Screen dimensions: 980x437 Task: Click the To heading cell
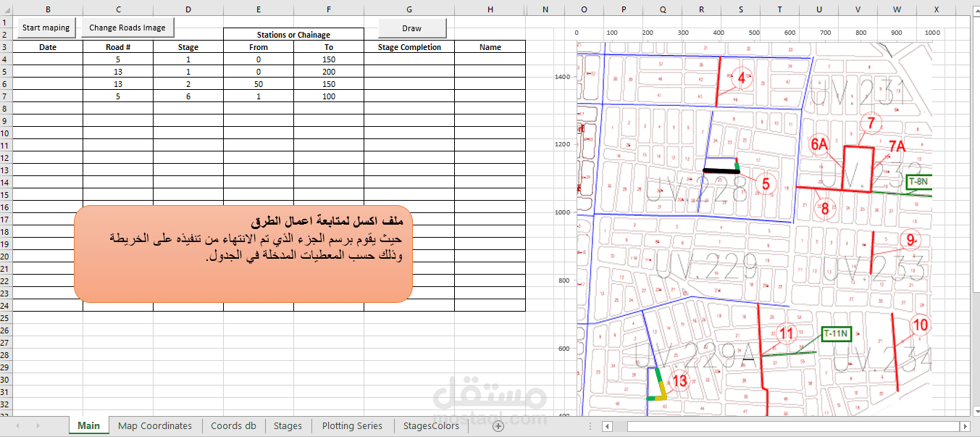tap(329, 47)
